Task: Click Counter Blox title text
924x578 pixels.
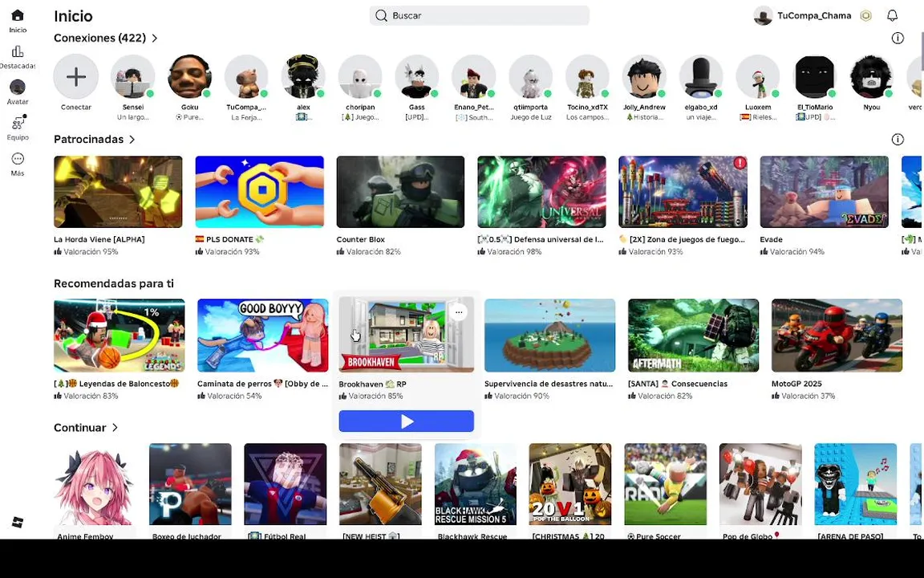Action: 361,239
